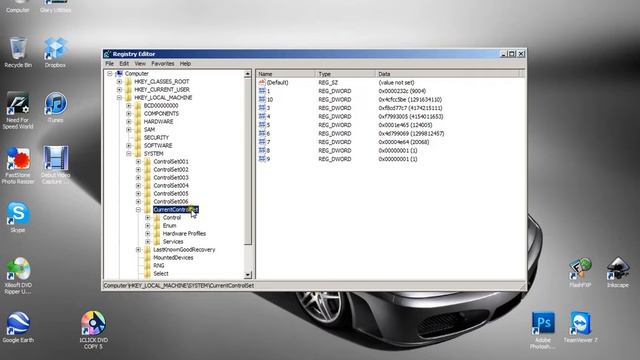Image resolution: width=640 pixels, height=360 pixels.
Task: Launch Google Earth desktop icon
Action: [18, 327]
